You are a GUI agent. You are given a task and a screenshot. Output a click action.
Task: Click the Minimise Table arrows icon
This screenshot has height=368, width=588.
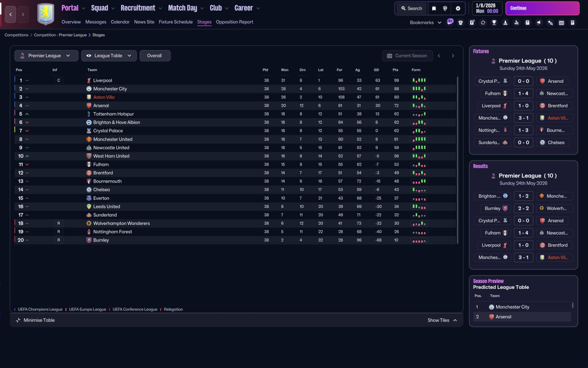(18, 320)
